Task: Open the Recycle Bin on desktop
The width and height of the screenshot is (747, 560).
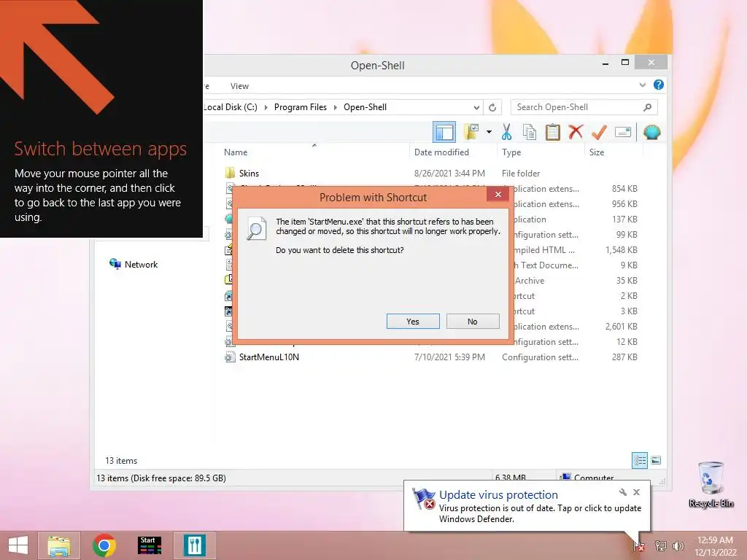Action: click(711, 484)
